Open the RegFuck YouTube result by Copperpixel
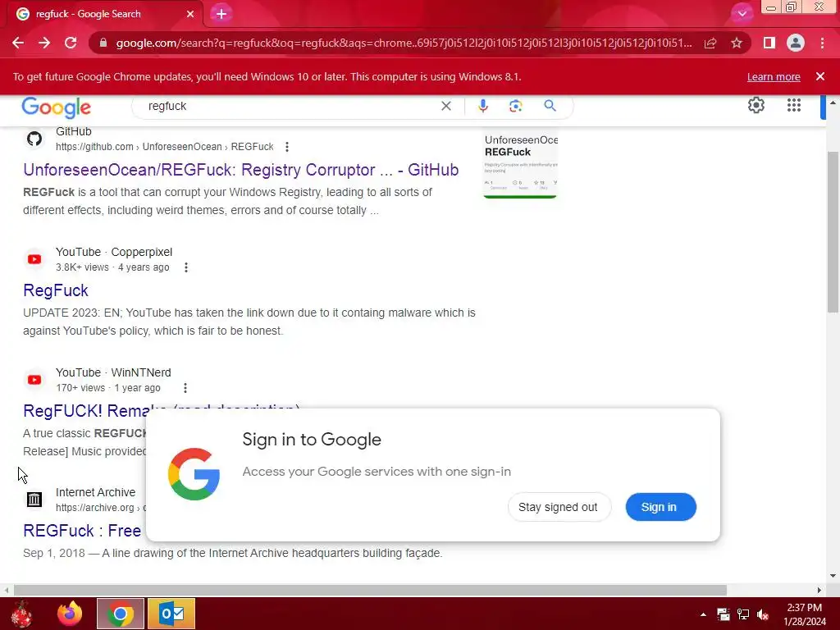The width and height of the screenshot is (840, 630). (x=56, y=290)
